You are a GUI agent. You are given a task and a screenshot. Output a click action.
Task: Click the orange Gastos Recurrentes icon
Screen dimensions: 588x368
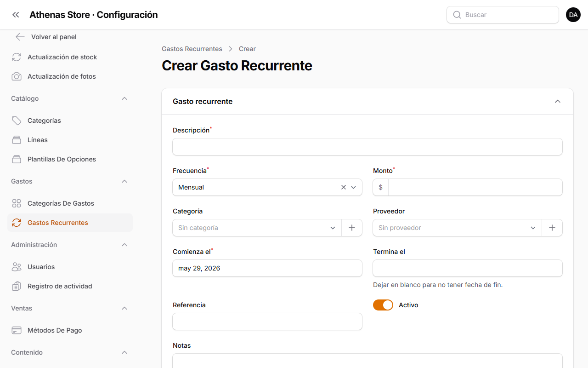click(17, 223)
